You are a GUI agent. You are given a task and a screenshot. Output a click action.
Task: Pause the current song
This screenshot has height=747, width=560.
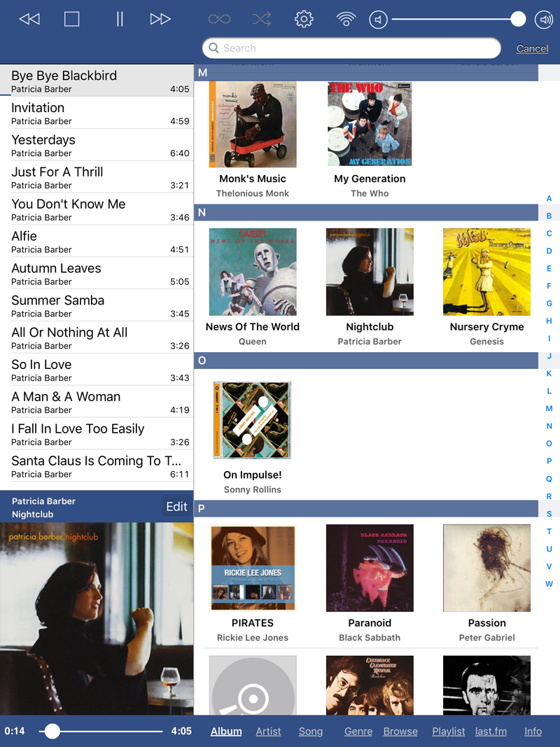tap(120, 19)
